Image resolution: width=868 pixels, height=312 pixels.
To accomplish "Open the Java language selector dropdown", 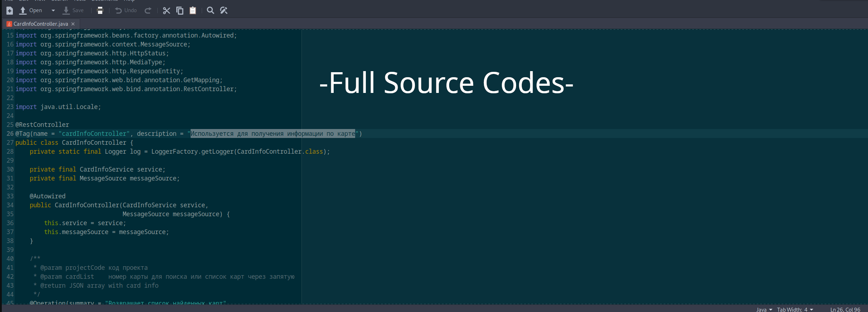I will 764,309.
